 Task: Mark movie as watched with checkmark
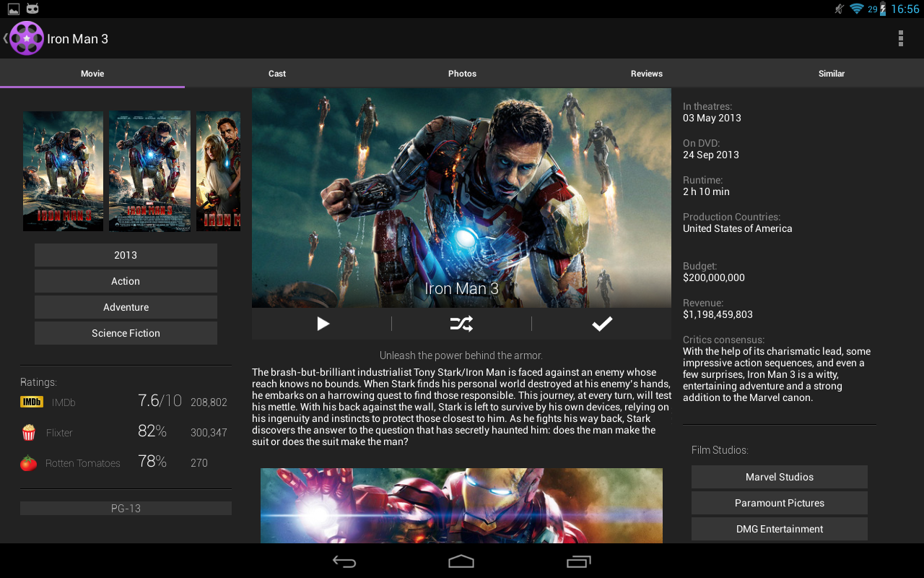coord(602,324)
